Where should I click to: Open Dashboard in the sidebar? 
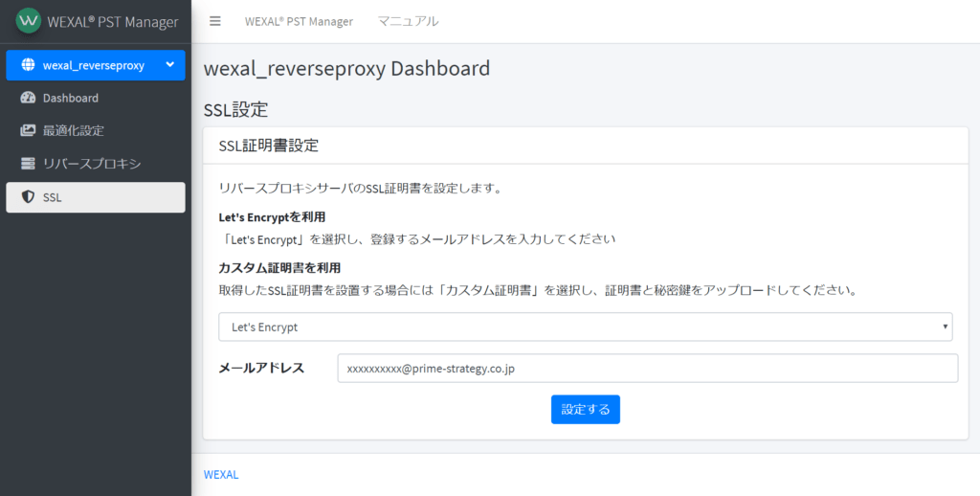pos(96,99)
